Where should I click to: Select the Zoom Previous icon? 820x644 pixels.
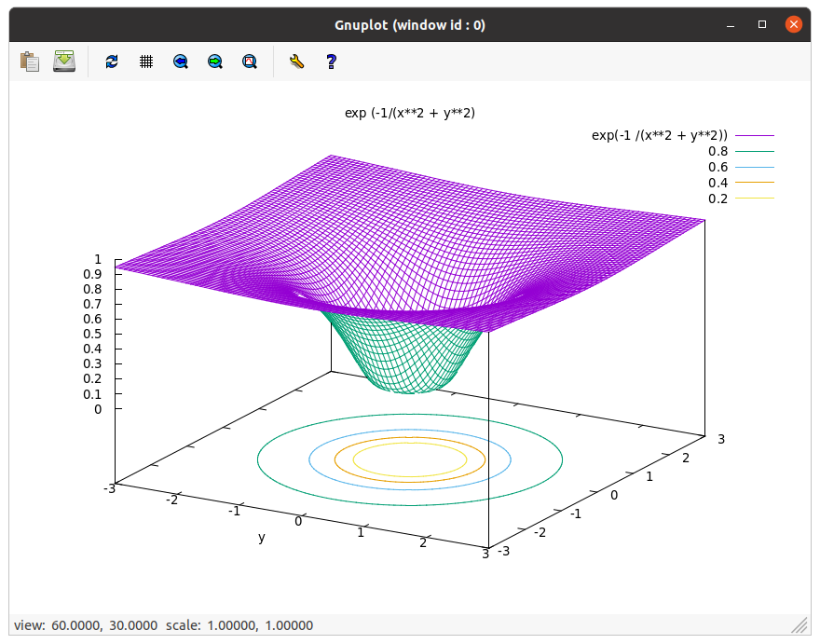coord(180,61)
